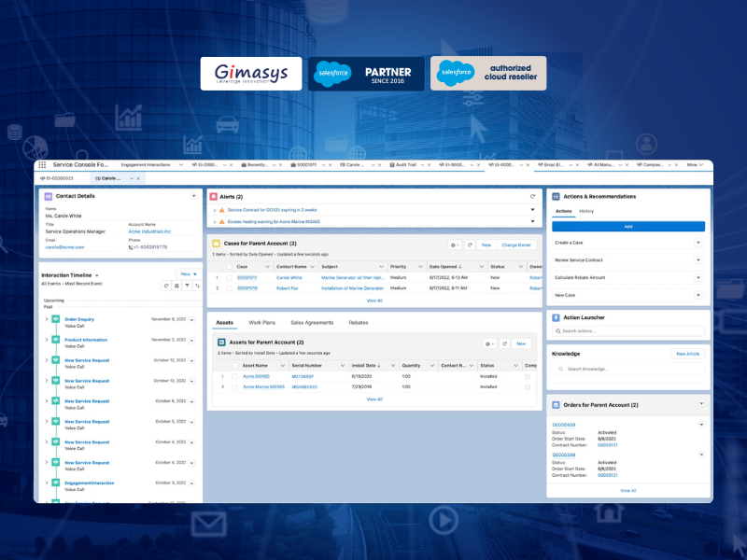Image resolution: width=747 pixels, height=560 pixels.
Task: Close the Carole subtab
Action: (138, 178)
